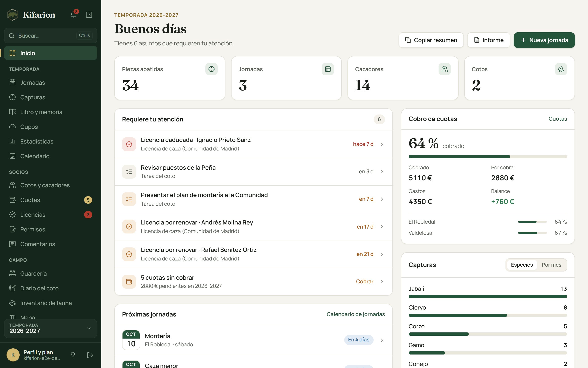Create a Nueva jornada

[544, 40]
